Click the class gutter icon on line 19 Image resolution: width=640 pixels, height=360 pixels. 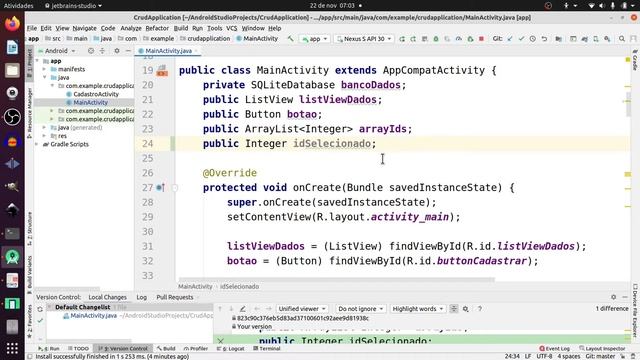(162, 70)
